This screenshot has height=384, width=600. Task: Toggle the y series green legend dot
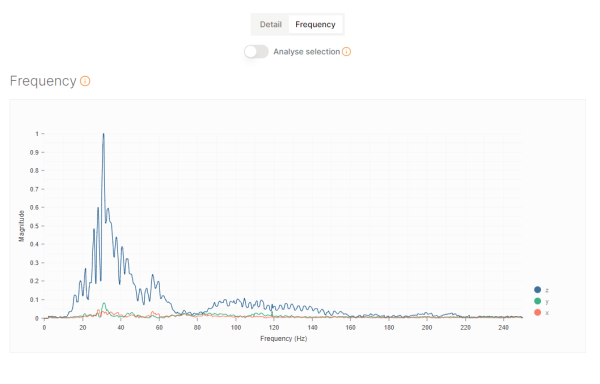(537, 301)
